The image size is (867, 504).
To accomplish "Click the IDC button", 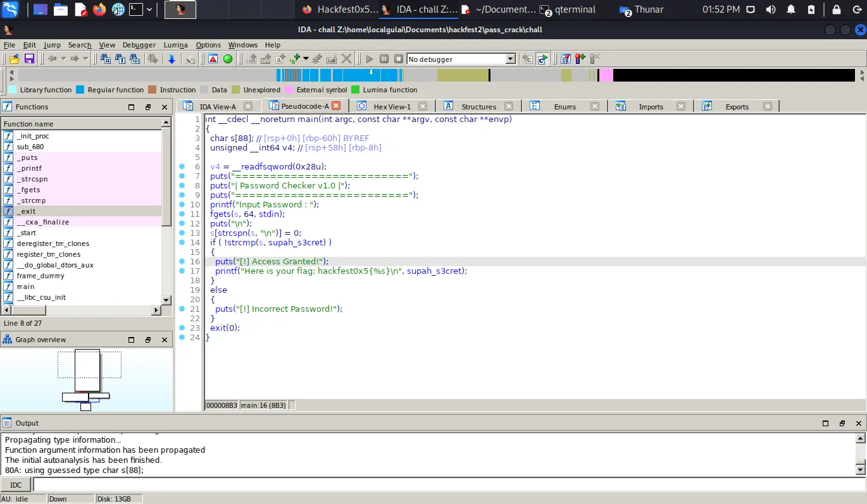I will tap(16, 485).
